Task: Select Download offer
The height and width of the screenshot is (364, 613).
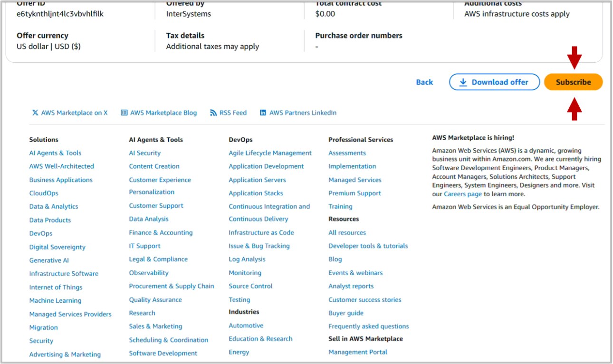Action: (x=494, y=82)
